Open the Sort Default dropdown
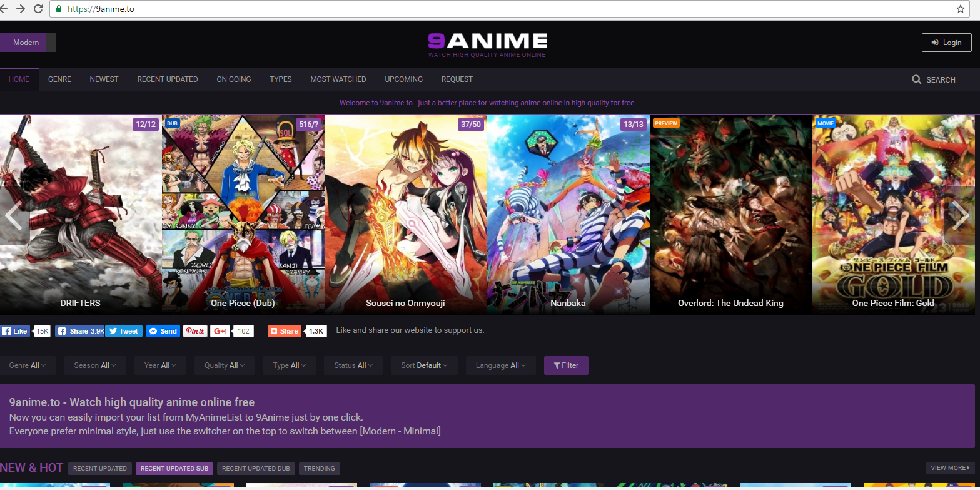Viewport: 980px width, 490px height. tap(425, 365)
